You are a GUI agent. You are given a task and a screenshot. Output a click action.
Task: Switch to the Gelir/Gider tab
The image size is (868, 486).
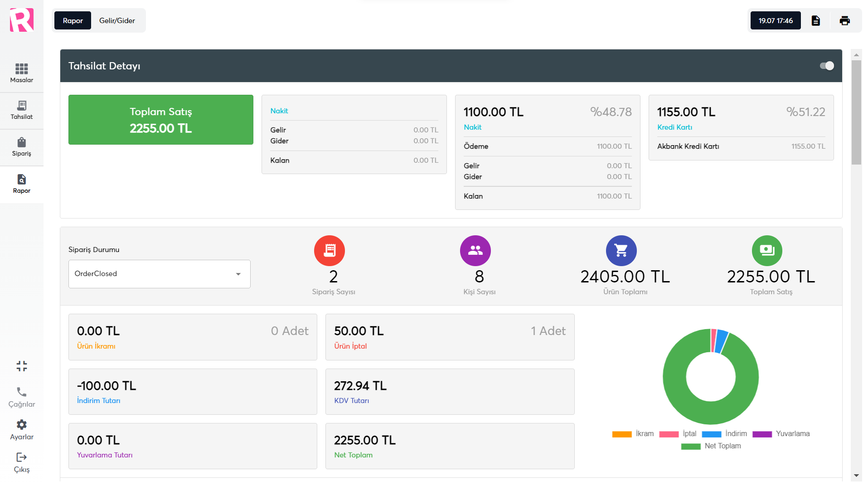(x=117, y=21)
